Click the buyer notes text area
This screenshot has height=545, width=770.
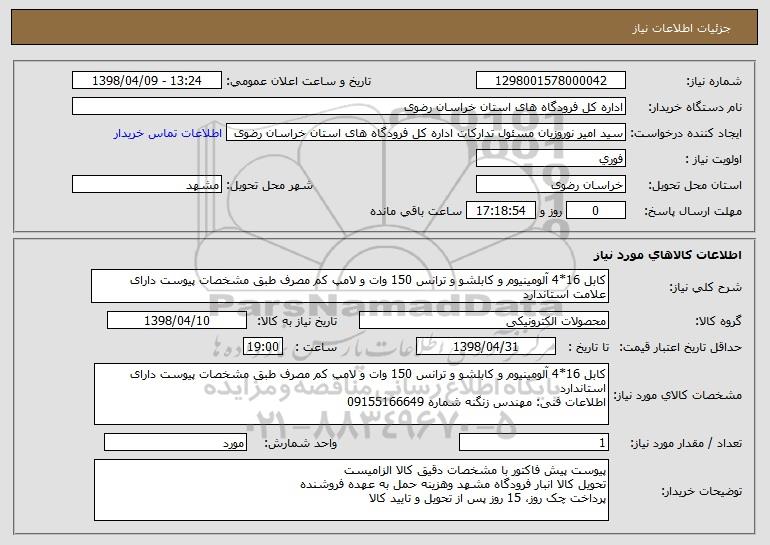351,490
